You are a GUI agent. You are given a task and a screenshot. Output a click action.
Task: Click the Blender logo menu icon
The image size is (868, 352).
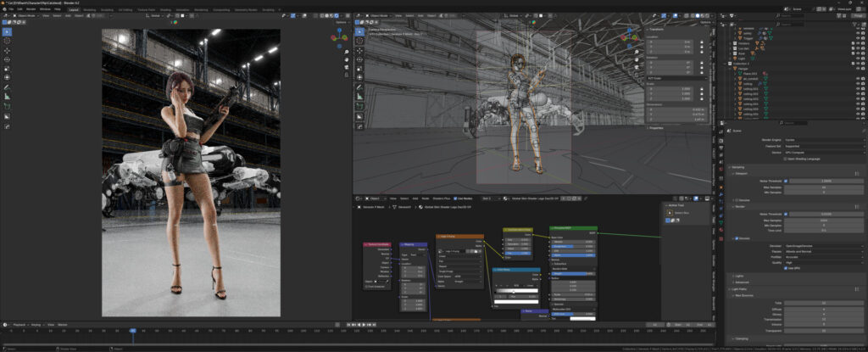[x=3, y=9]
